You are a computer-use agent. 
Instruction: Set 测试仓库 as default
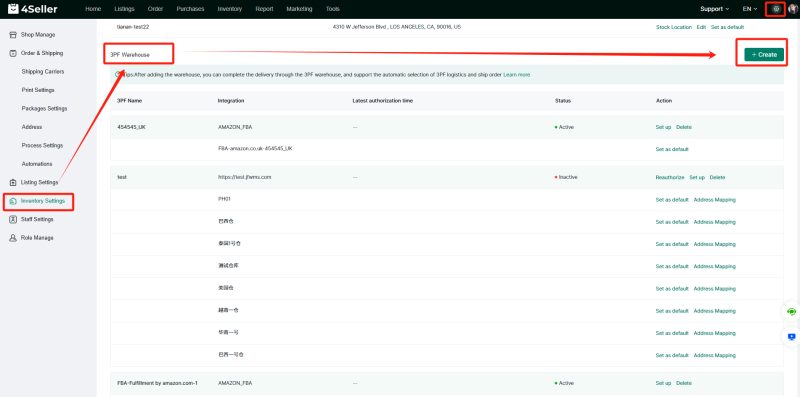672,266
